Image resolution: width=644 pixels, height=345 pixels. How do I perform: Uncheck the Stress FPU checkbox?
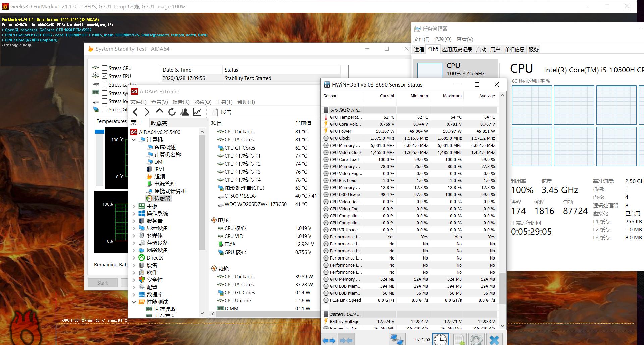(x=105, y=76)
